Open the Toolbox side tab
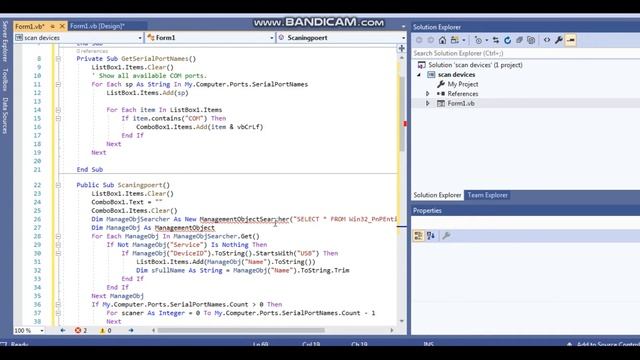This screenshot has height=360, width=640. [x=5, y=80]
